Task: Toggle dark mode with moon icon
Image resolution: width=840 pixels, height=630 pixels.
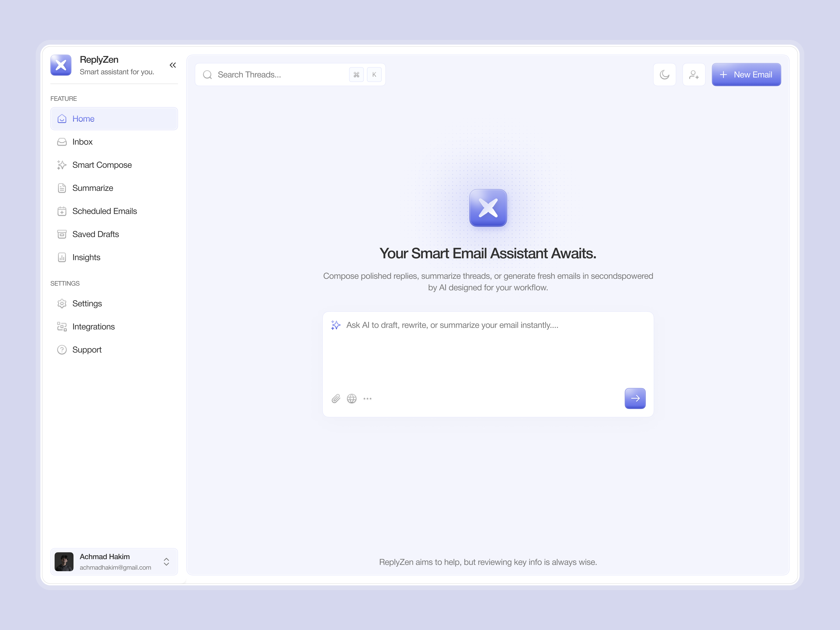Action: (664, 74)
